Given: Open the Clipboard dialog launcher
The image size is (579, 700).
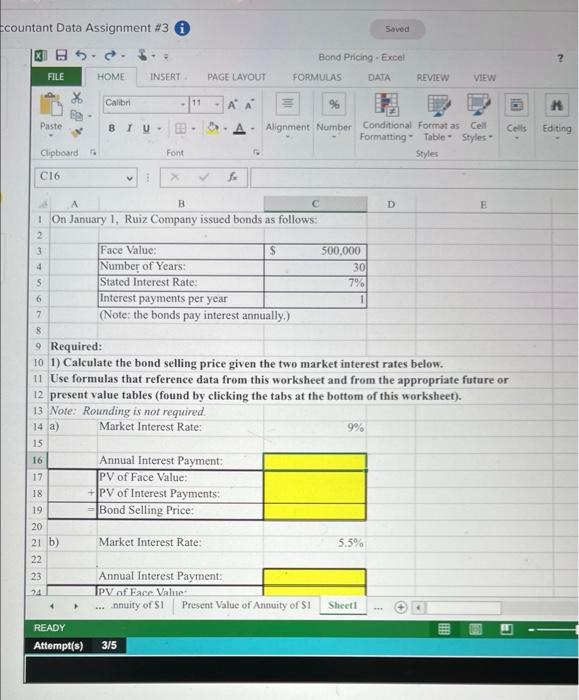Looking at the screenshot, I should [x=93, y=152].
